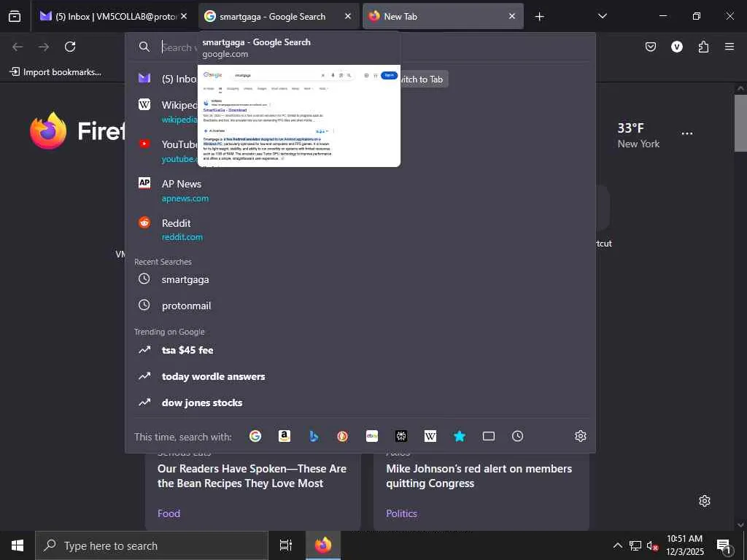This screenshot has width=747, height=560.
Task: Go back one page
Action: [x=18, y=47]
